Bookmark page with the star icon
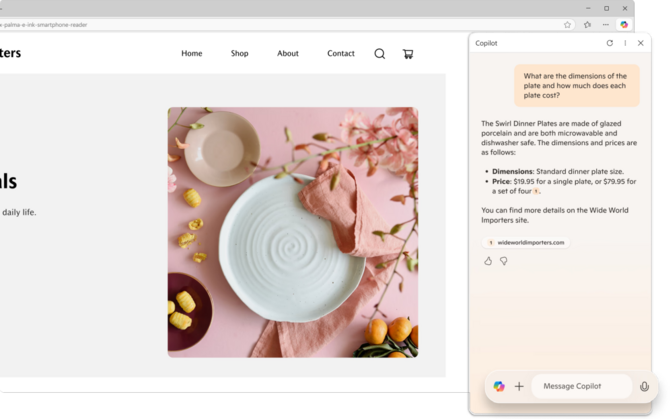 point(568,25)
